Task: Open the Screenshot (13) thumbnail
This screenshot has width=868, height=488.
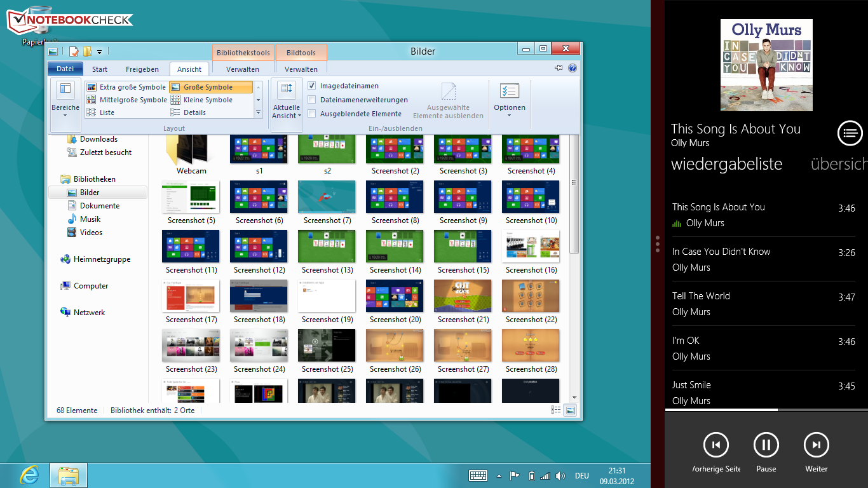Action: [x=327, y=247]
